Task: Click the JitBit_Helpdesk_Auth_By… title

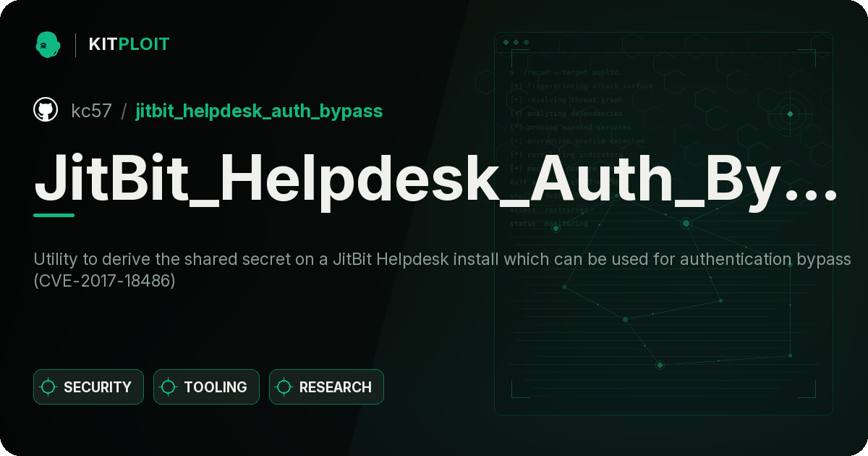Action: pyautogui.click(x=436, y=180)
